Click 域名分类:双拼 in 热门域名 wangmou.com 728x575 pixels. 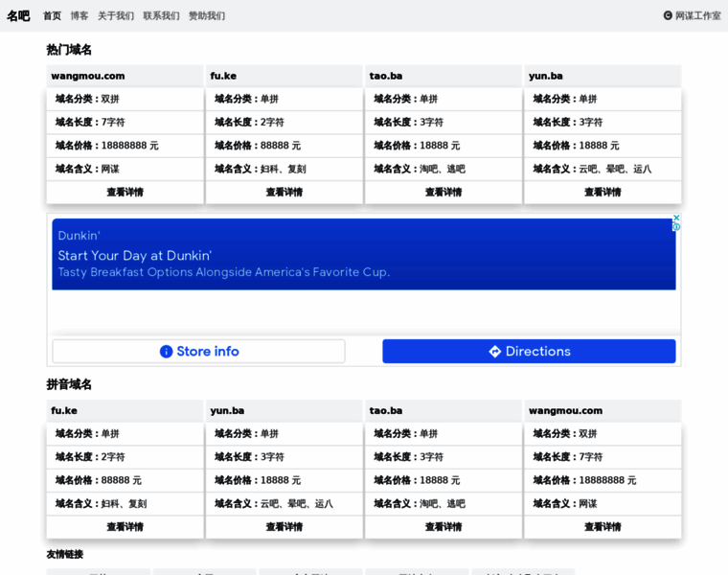coord(87,99)
